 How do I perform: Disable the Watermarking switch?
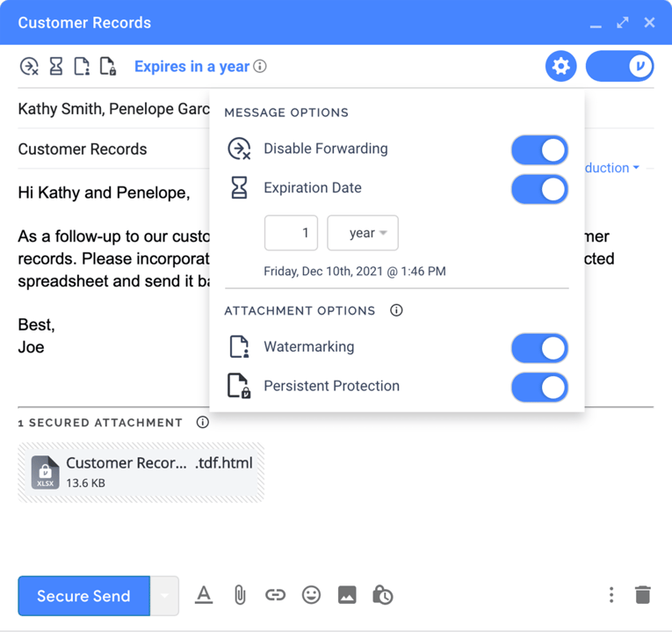(539, 348)
